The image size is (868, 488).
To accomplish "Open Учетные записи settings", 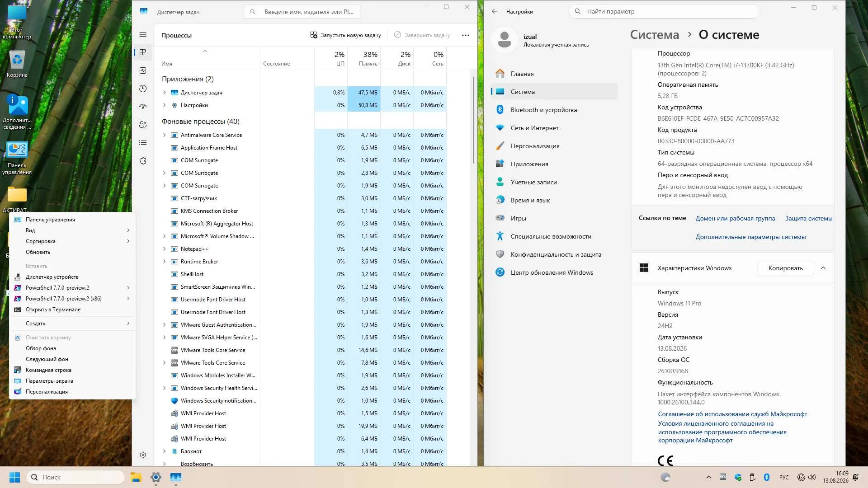I will click(x=554, y=182).
